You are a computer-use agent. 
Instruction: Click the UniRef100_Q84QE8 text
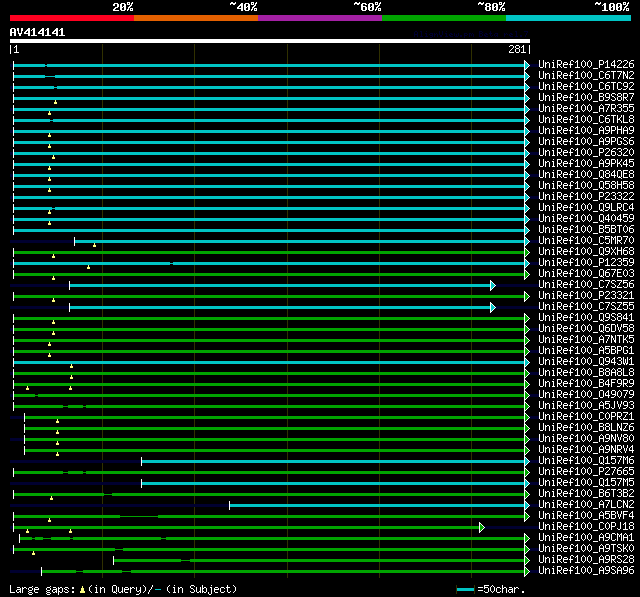586,175
